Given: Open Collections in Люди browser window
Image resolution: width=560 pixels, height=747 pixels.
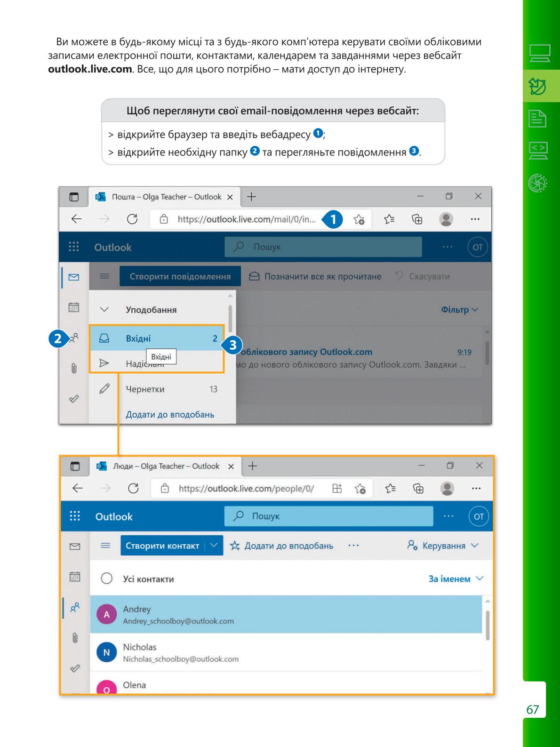Looking at the screenshot, I should coord(418,489).
